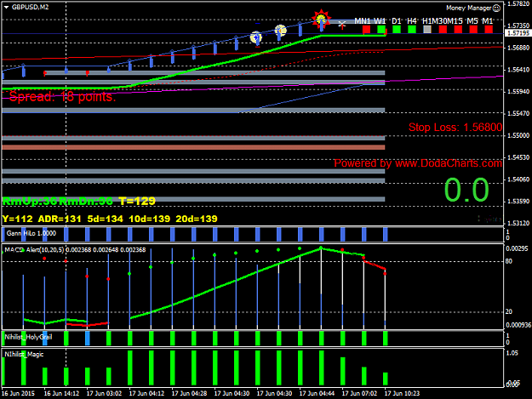Click the 0.002368 0.002648 0.002368 MACD readout values
The width and height of the screenshot is (532, 399).
(x=106, y=250)
